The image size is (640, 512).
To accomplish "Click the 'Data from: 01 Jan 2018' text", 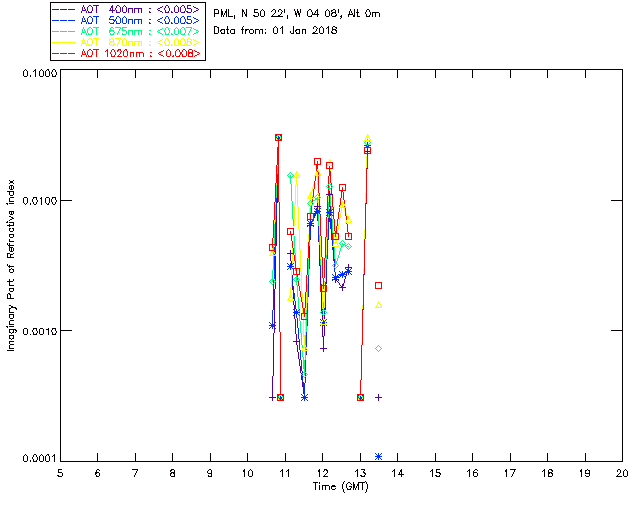I will click(275, 30).
